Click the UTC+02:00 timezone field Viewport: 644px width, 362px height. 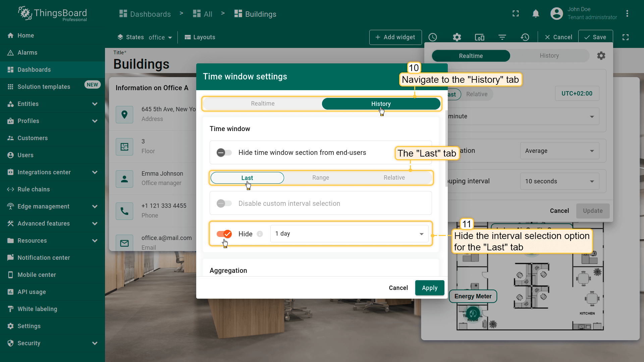pyautogui.click(x=577, y=94)
